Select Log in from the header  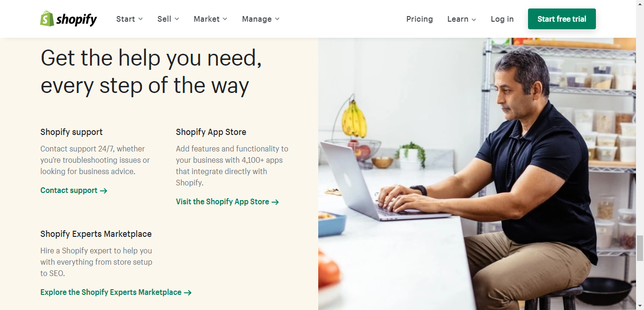click(502, 19)
